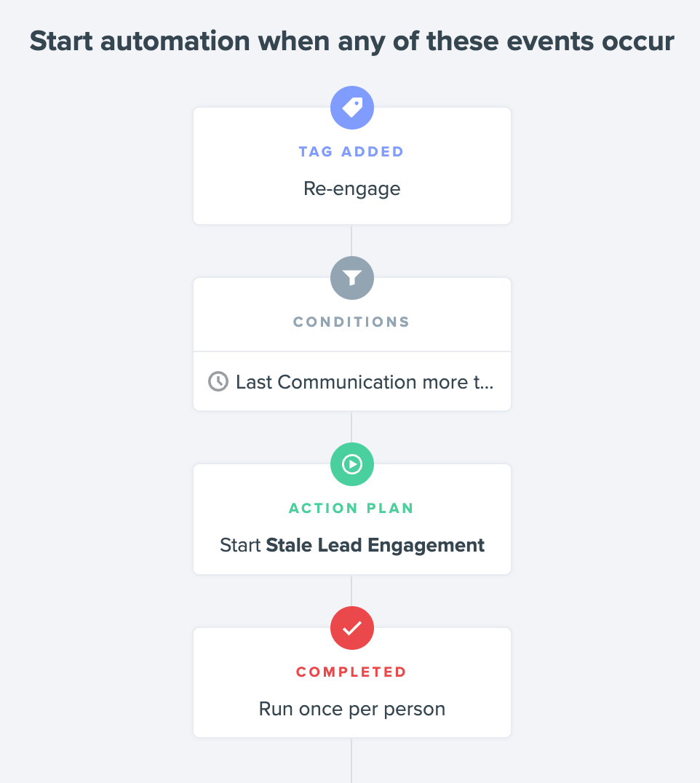Screen dimensions: 700x783
Task: Select the COMPLETED label
Action: pos(351,672)
